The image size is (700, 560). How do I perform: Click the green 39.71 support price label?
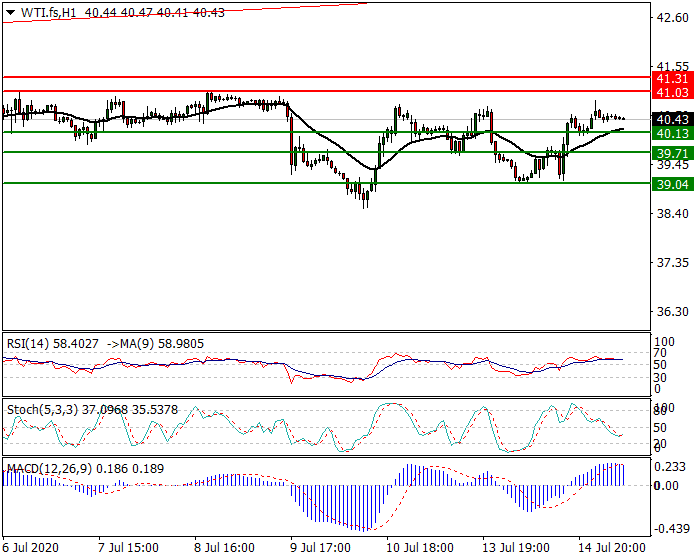pyautogui.click(x=673, y=154)
